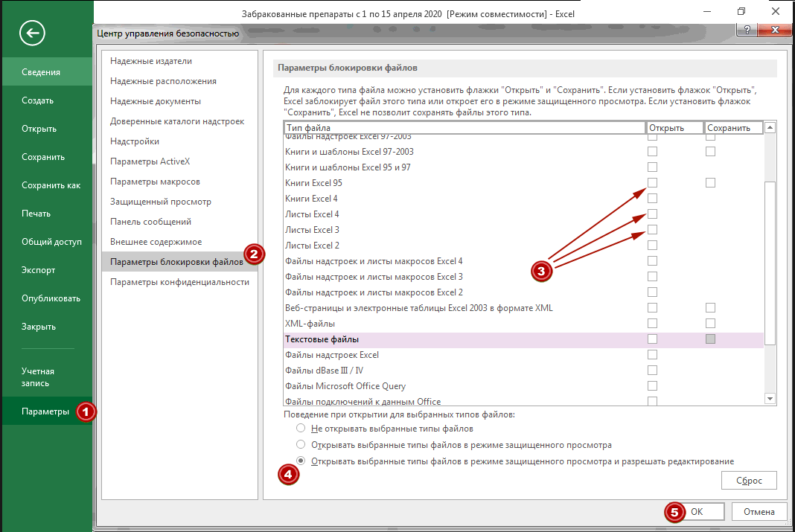Viewport: 795px width, 532px height.
Task: Open the Печать section
Action: [x=47, y=214]
